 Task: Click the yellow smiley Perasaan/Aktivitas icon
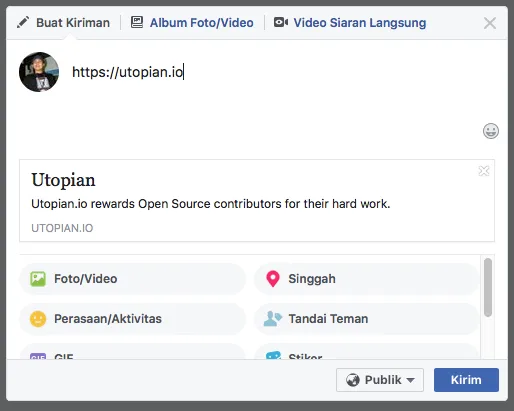click(38, 319)
